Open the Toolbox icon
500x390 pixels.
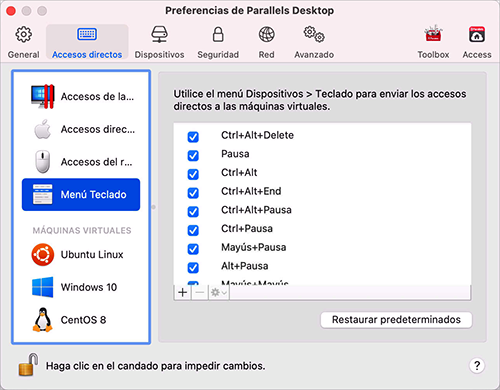coord(433,34)
